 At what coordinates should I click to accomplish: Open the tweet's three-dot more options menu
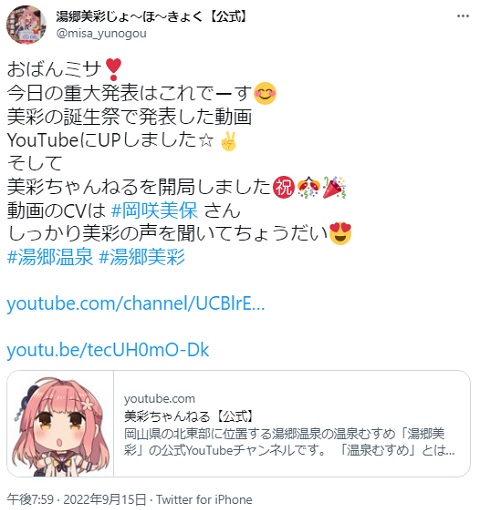pyautogui.click(x=463, y=16)
